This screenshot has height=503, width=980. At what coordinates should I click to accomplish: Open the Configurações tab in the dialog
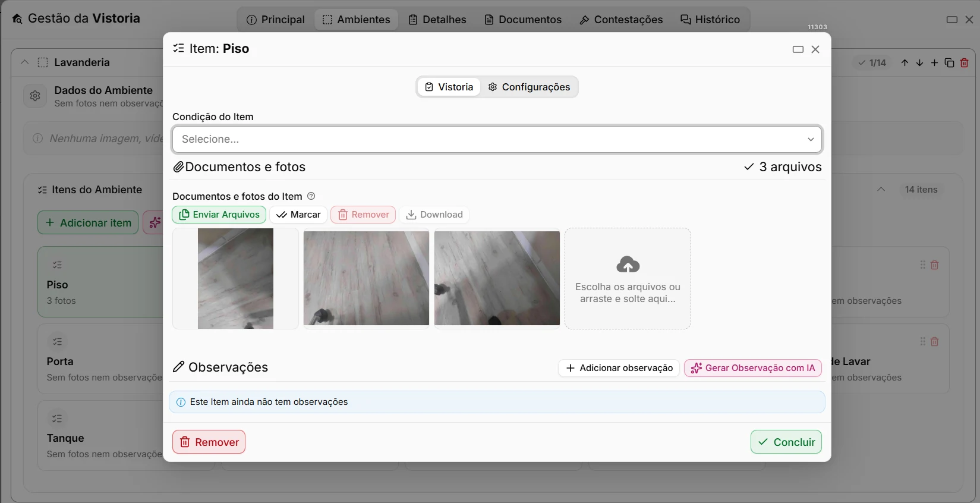coord(529,87)
